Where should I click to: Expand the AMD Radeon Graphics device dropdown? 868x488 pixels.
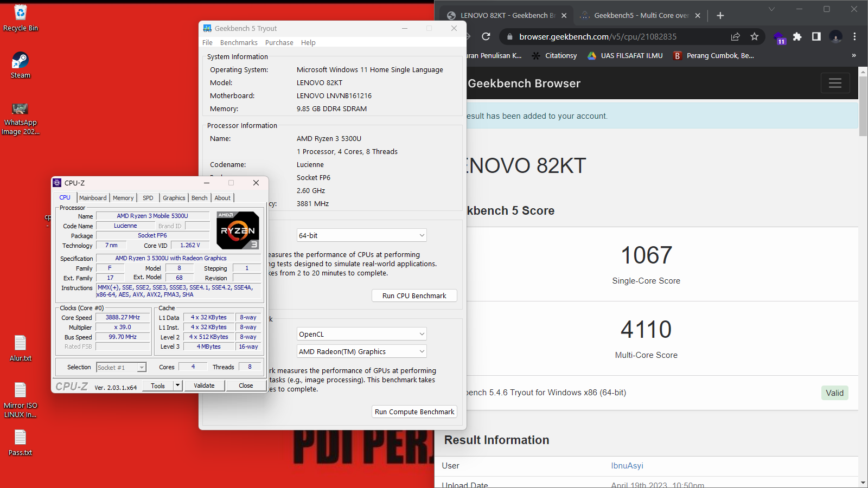point(361,351)
